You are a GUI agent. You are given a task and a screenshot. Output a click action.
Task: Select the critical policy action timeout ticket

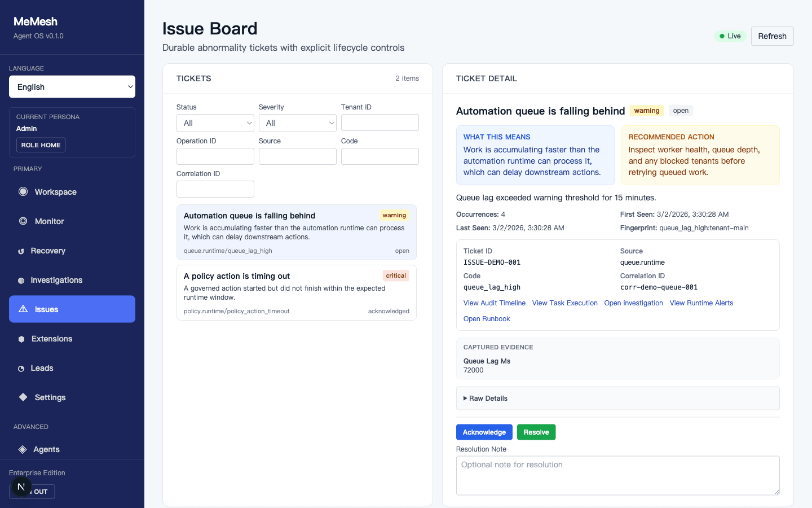click(x=296, y=292)
